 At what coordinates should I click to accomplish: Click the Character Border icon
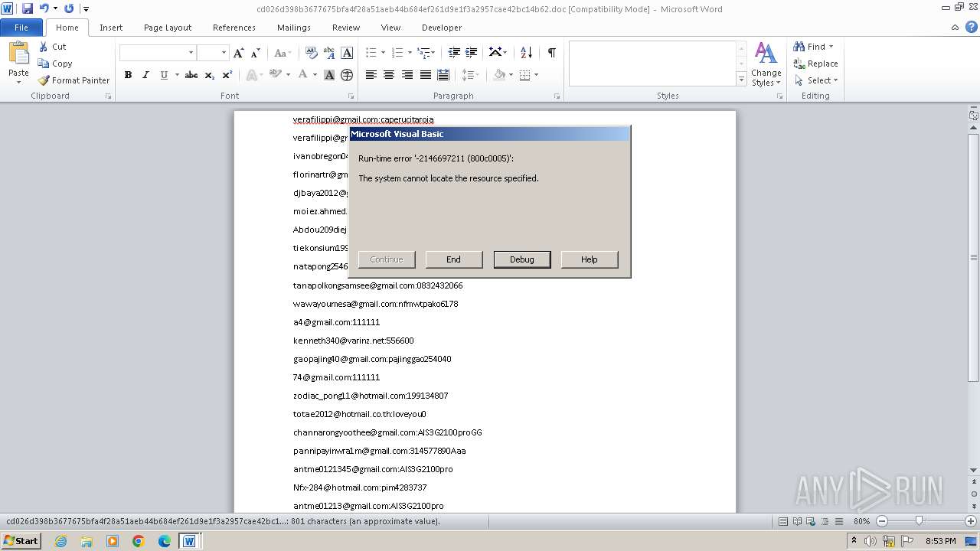347,53
